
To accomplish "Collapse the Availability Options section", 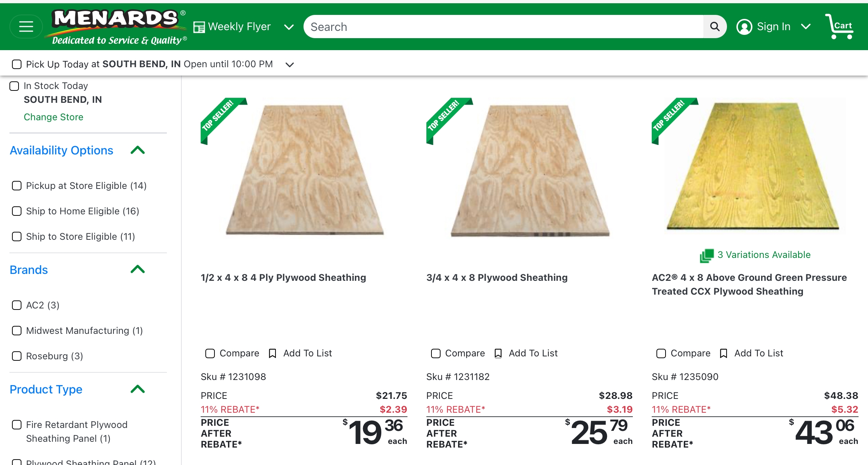I will pyautogui.click(x=137, y=150).
